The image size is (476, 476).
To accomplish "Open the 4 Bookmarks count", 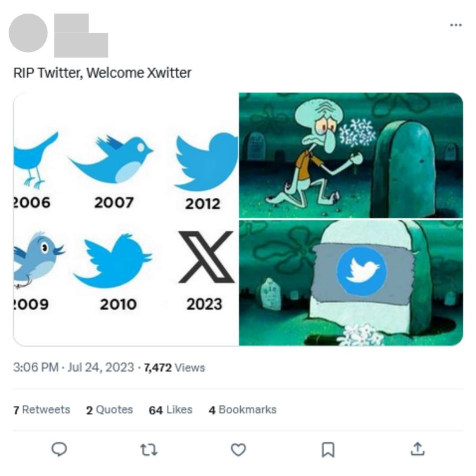I will pos(242,410).
